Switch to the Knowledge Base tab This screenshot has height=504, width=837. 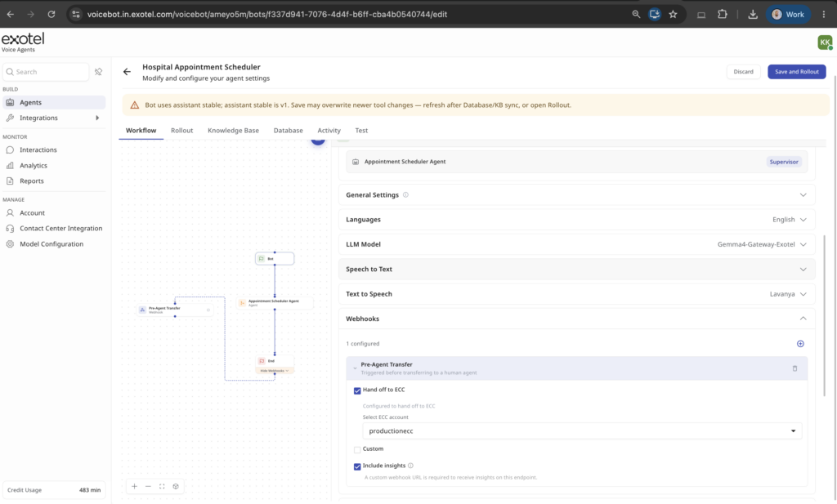click(233, 130)
